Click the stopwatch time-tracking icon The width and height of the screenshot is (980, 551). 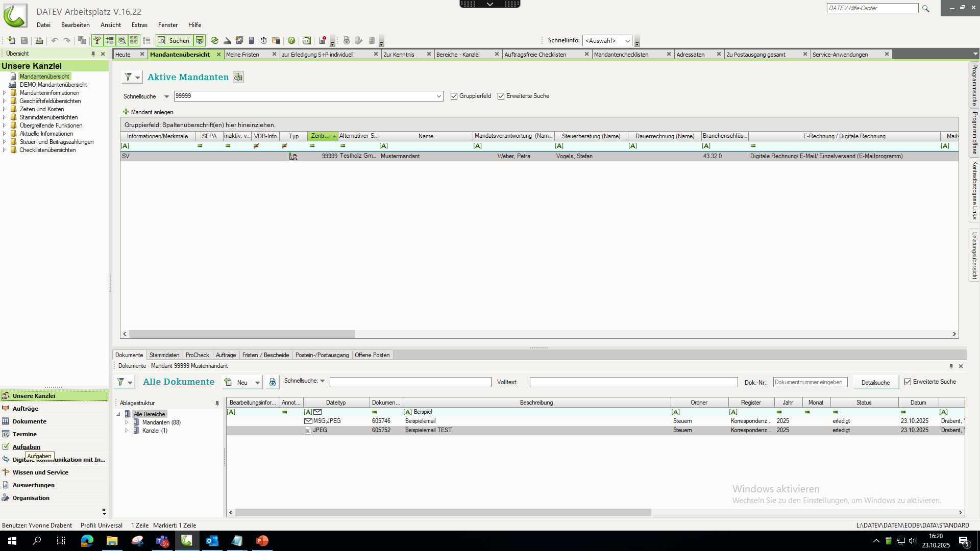[263, 40]
